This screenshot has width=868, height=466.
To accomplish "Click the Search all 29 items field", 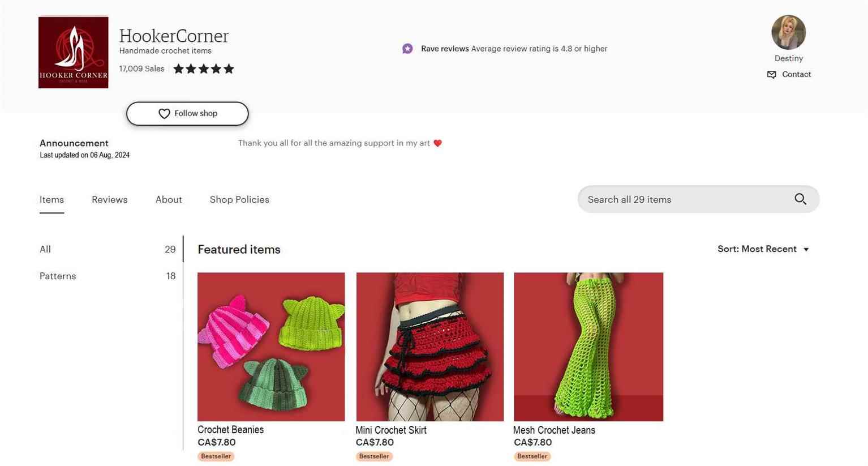I will [698, 199].
